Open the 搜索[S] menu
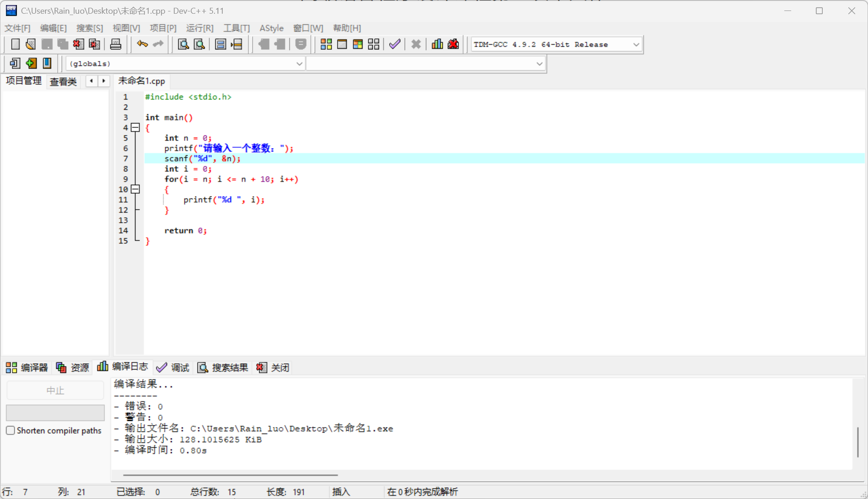 point(90,28)
